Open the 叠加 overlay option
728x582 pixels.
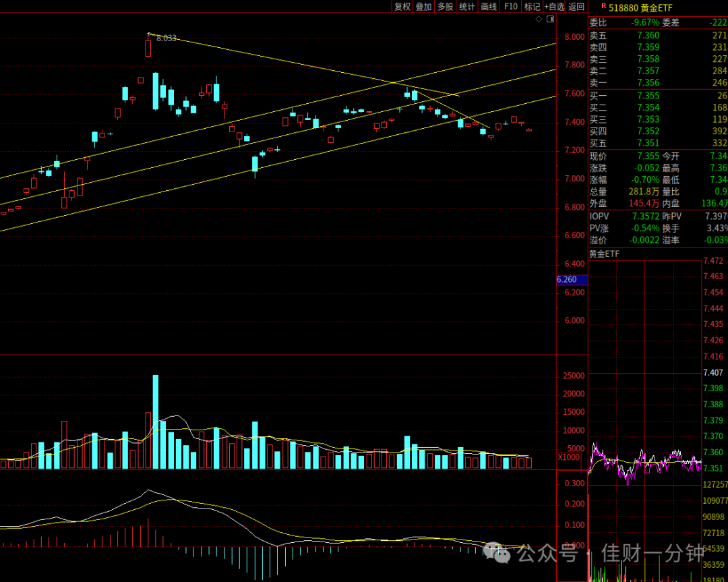coord(423,7)
